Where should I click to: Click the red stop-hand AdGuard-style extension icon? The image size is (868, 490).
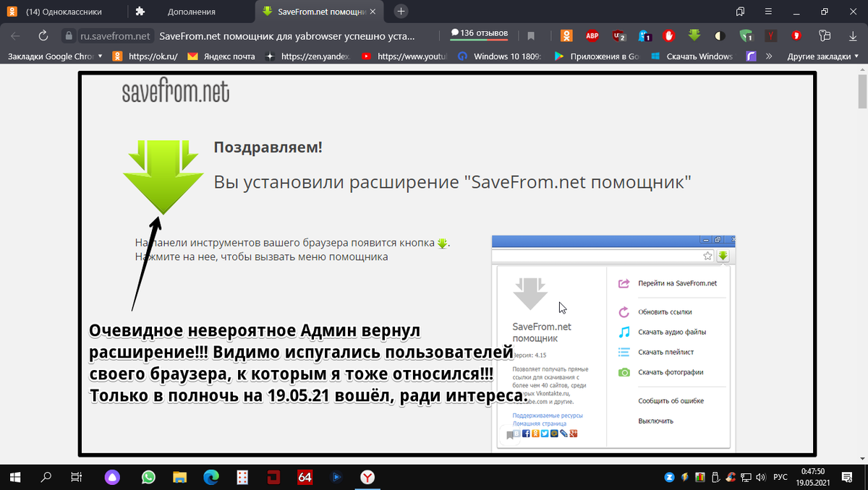pos(669,35)
